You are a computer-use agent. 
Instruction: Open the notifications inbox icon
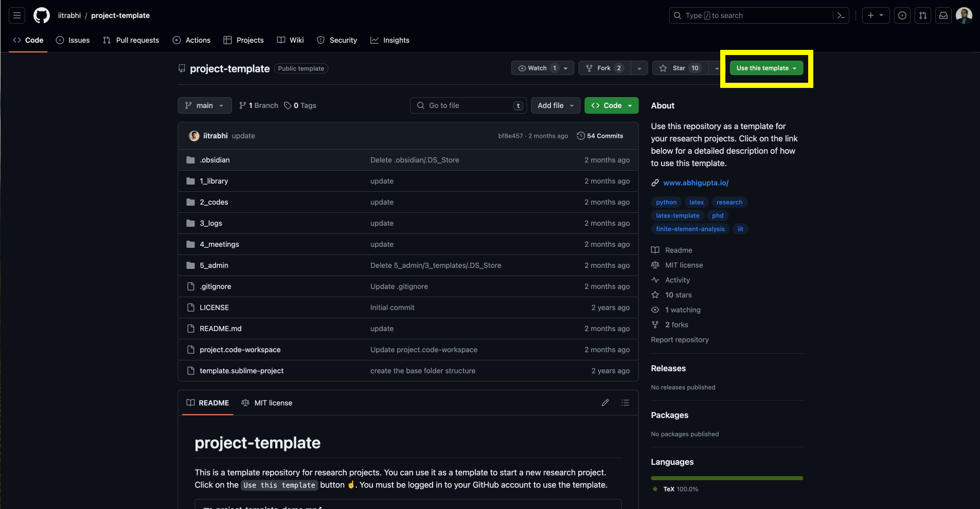tap(943, 15)
